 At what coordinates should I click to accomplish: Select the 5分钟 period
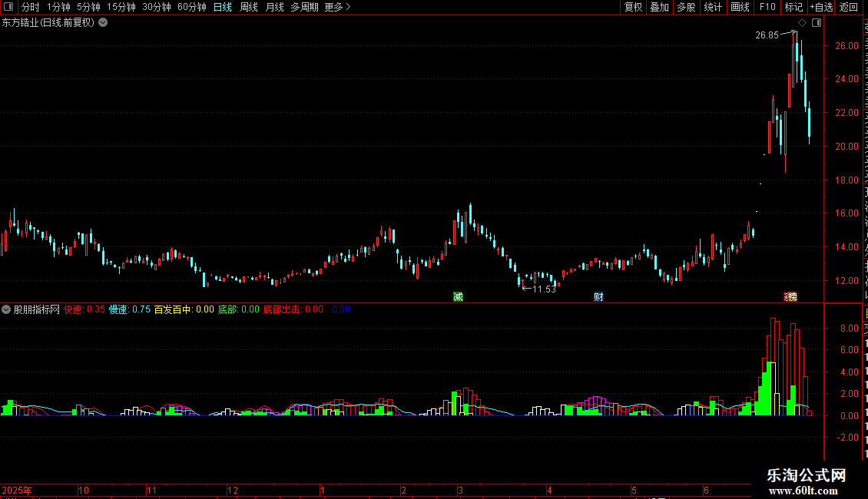click(88, 7)
